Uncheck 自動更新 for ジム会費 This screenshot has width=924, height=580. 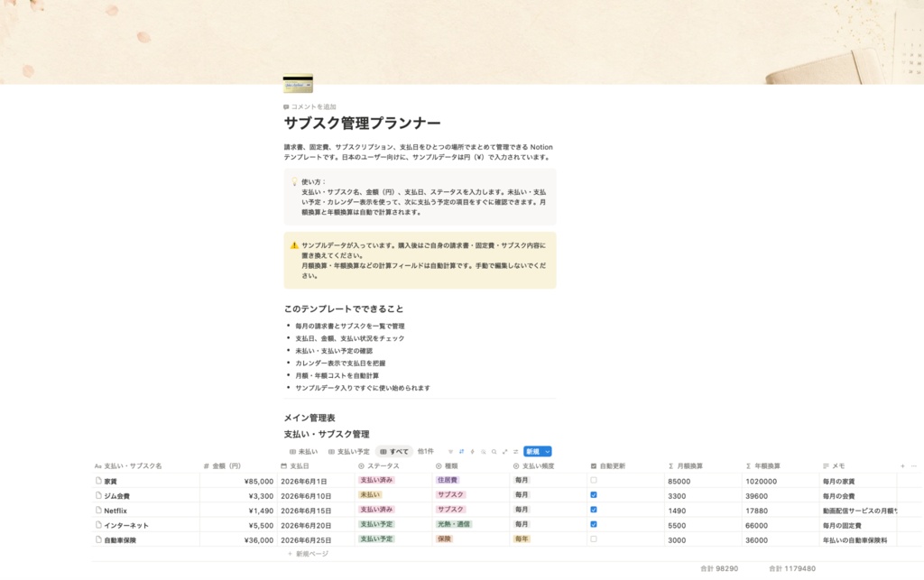594,494
